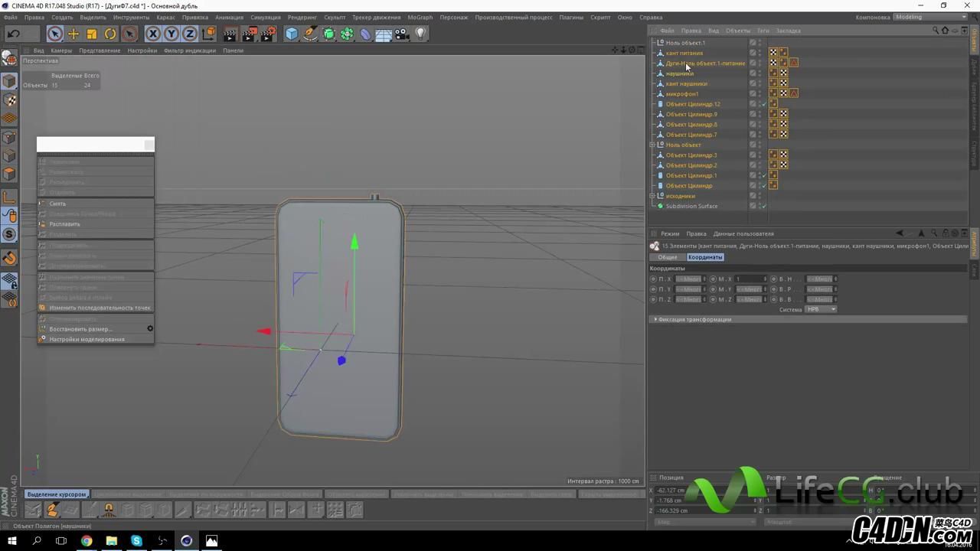The image size is (980, 551).
Task: Open the floor environment icon
Action: point(384,34)
